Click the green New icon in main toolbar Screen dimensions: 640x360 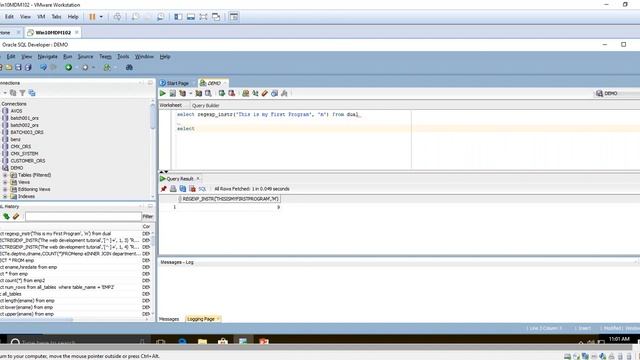(69, 67)
